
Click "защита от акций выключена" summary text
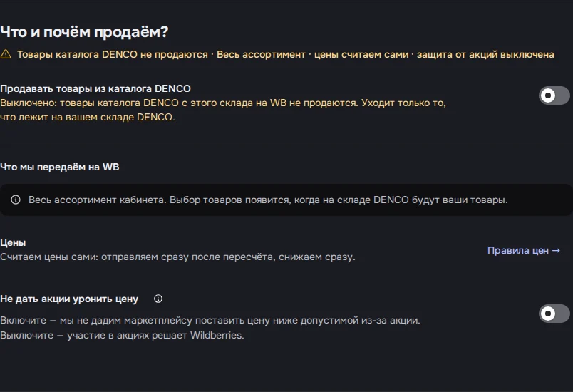[x=485, y=54]
